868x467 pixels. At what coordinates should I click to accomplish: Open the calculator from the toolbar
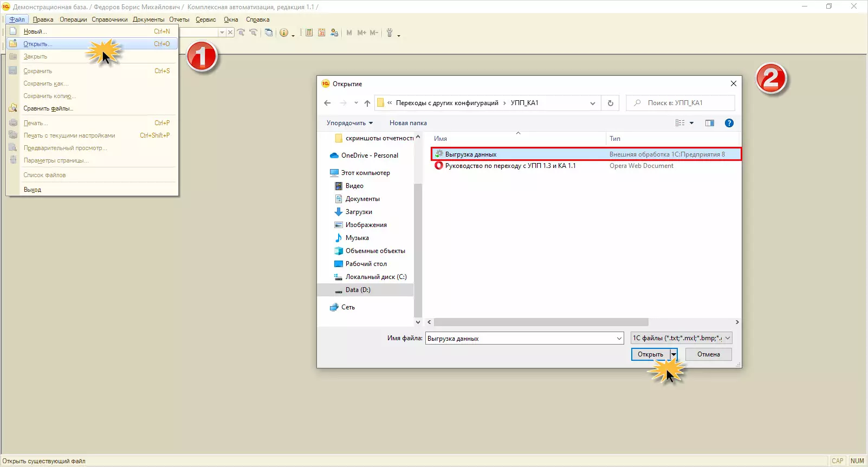tap(309, 33)
